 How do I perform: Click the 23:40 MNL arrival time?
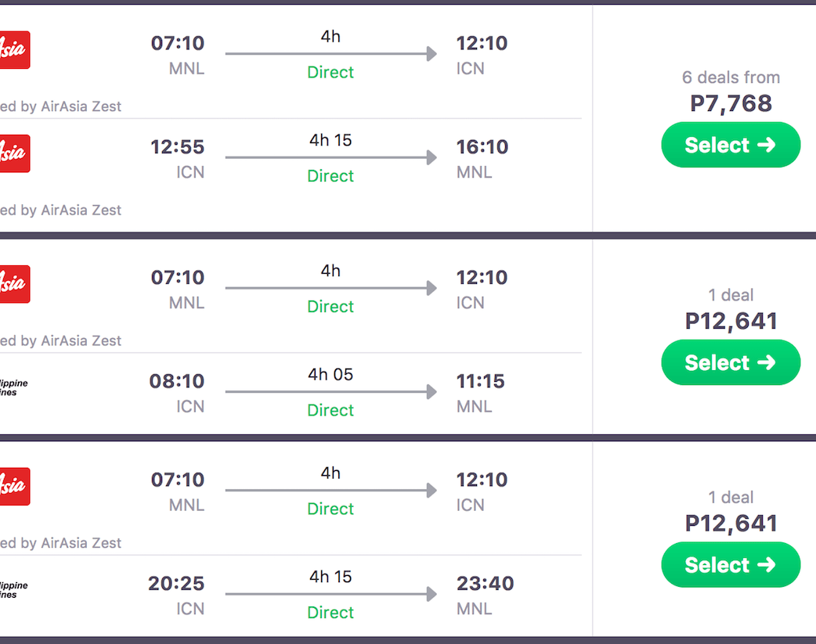click(x=485, y=584)
